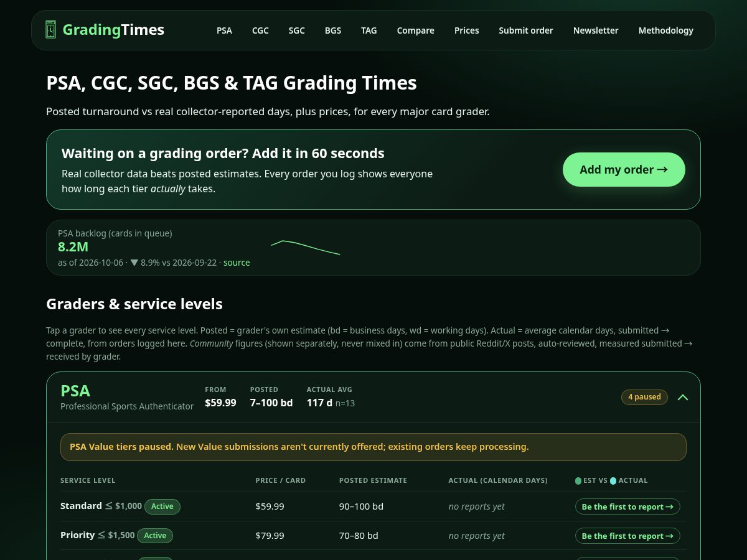
Task: Click the 117 d actual average
Action: click(x=319, y=403)
